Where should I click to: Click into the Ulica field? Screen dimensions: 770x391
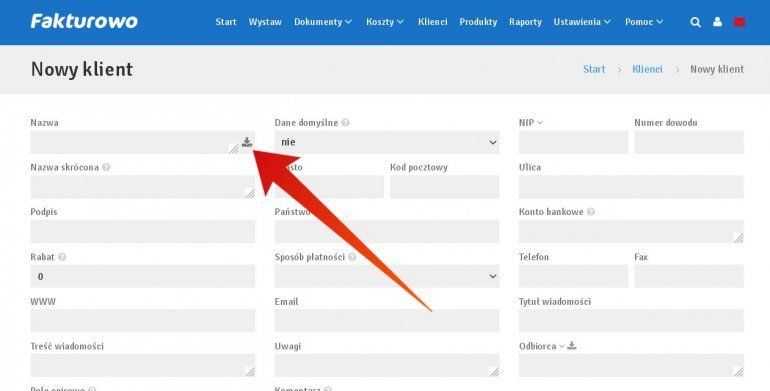[632, 187]
